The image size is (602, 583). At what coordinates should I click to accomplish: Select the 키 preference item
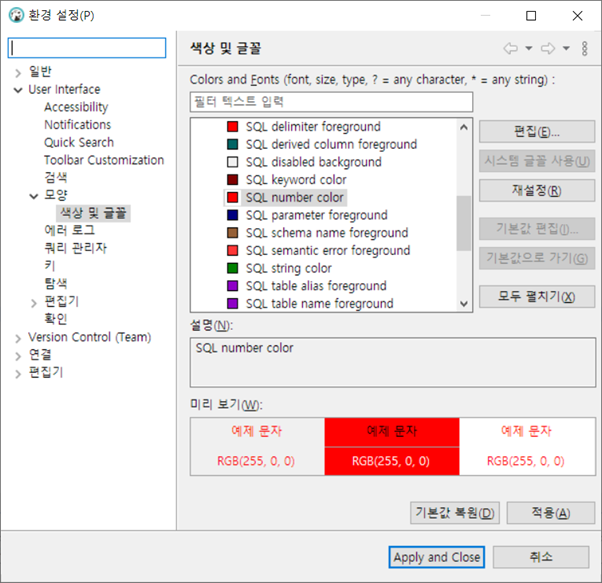tap(50, 266)
